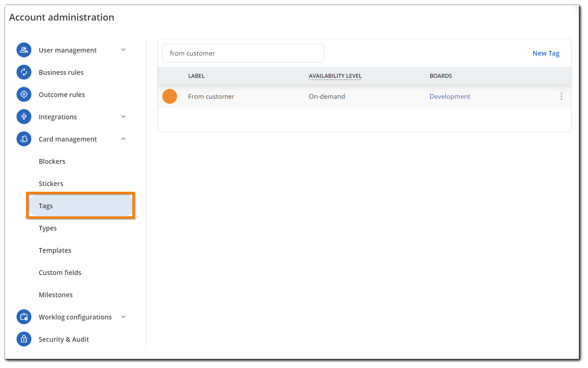The image size is (588, 368).
Task: Open Security & Audit section
Action: coord(64,339)
